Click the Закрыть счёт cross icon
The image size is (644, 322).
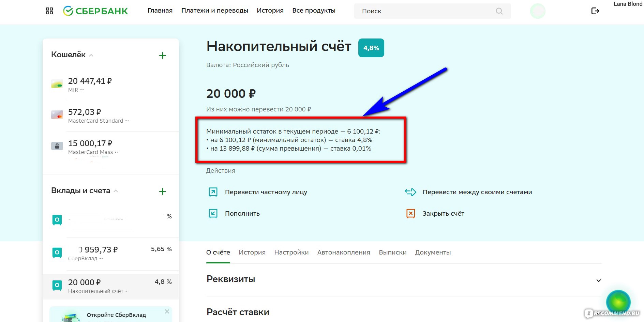click(411, 214)
